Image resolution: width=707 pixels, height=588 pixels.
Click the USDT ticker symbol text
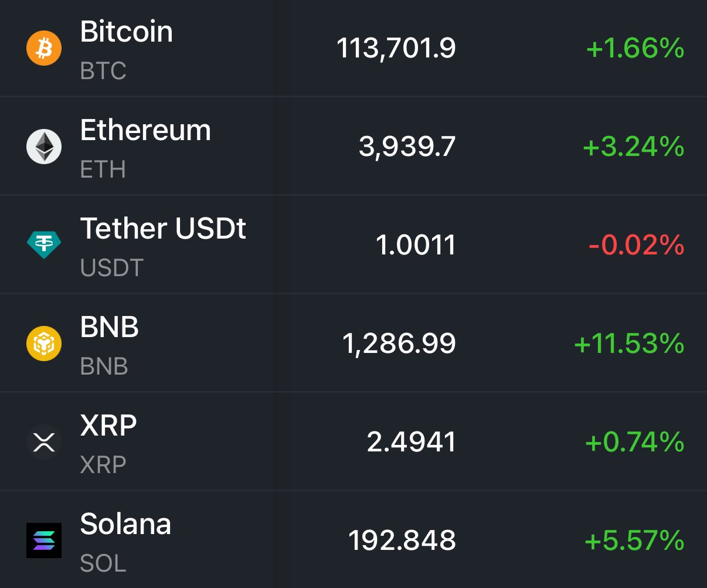pyautogui.click(x=112, y=268)
